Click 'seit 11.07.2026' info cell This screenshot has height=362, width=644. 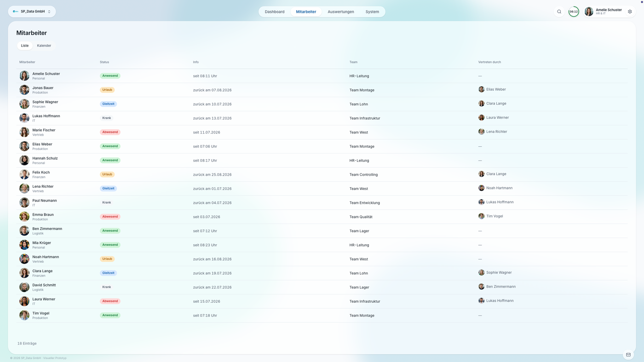point(207,132)
